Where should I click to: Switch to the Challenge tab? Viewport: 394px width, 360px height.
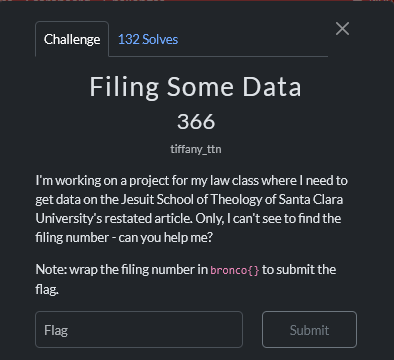pos(72,39)
